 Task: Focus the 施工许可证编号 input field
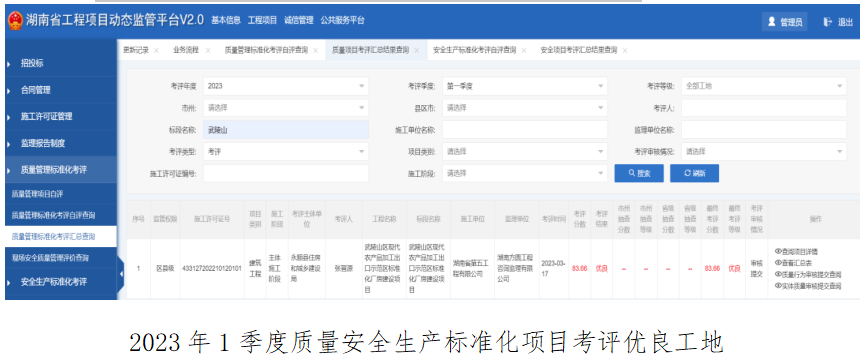click(x=286, y=173)
